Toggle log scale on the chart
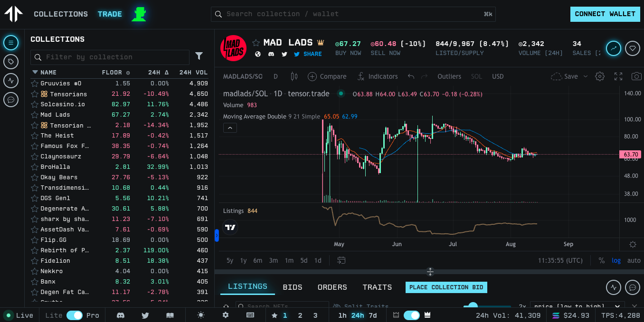The width and height of the screenshot is (644, 322). [616, 260]
